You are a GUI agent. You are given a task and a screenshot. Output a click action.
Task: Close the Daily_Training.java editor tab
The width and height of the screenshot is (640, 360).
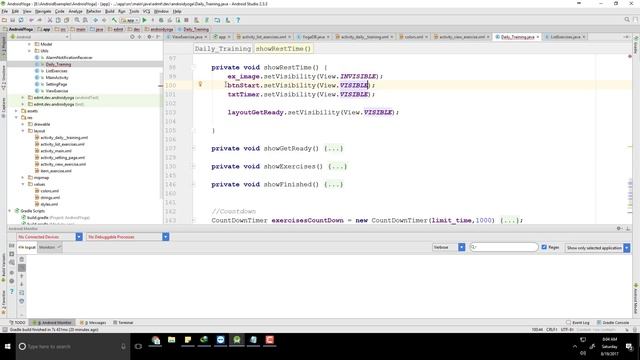pos(538,37)
